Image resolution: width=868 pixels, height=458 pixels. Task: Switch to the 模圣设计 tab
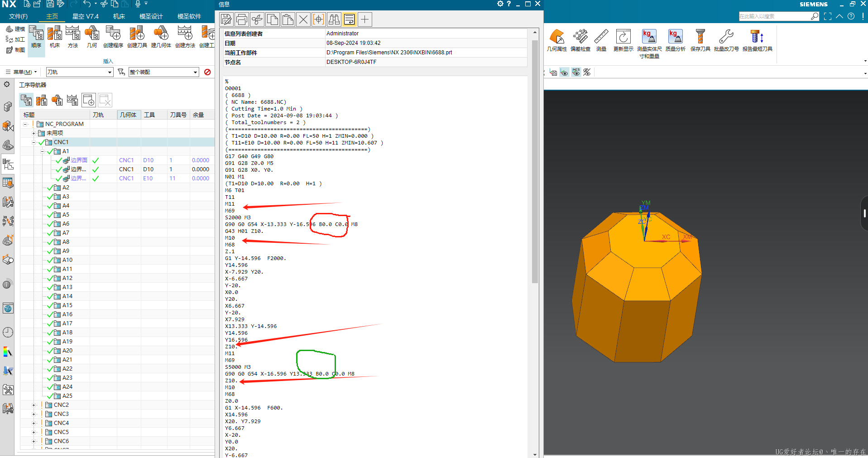click(151, 16)
